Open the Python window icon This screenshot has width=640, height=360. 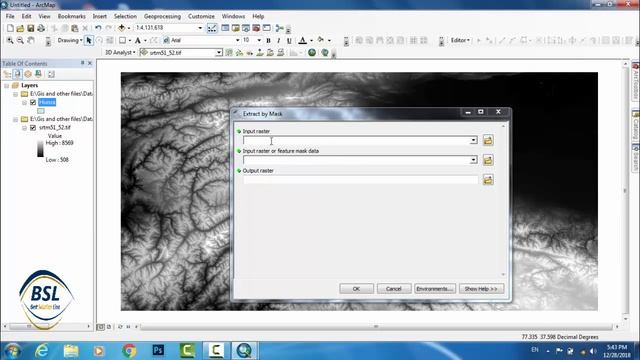coord(267,28)
